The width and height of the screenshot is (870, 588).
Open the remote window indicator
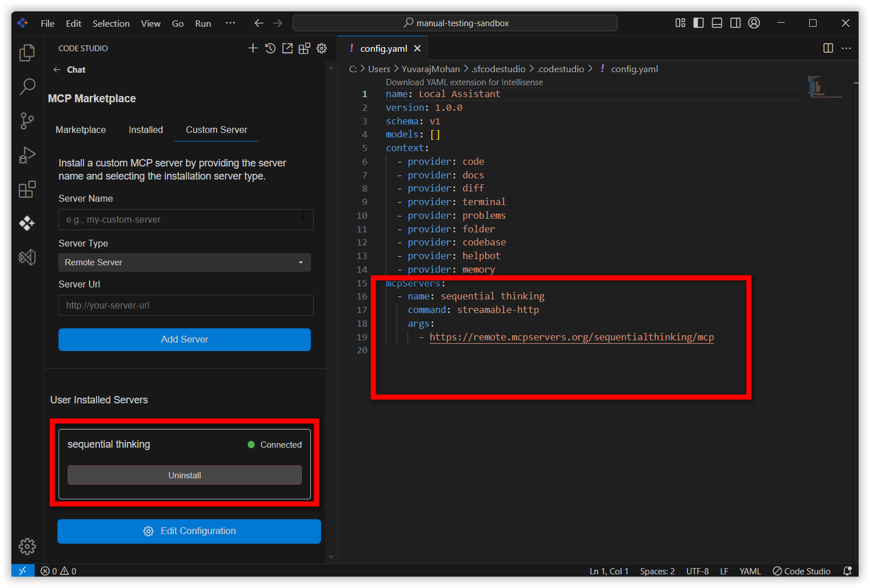click(23, 570)
